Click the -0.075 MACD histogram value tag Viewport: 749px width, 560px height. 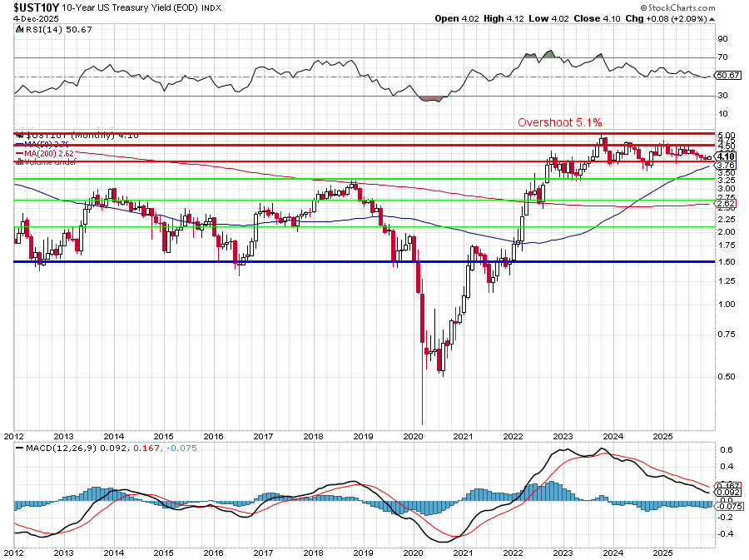tap(728, 505)
